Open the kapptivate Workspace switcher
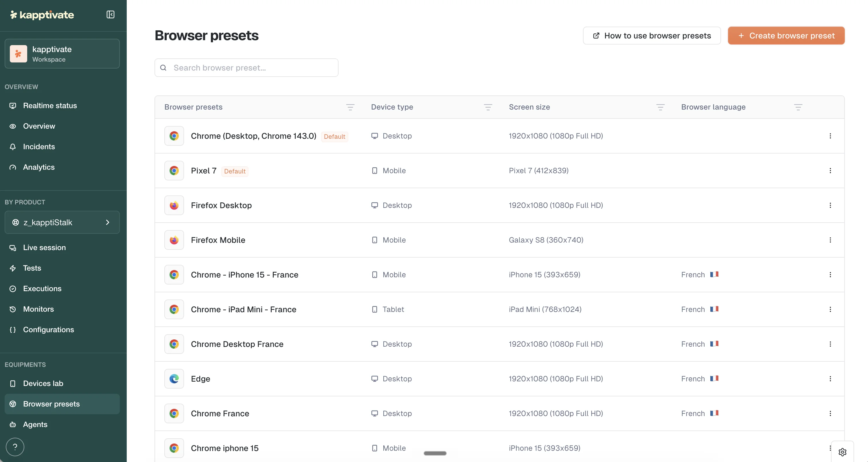 click(x=62, y=53)
